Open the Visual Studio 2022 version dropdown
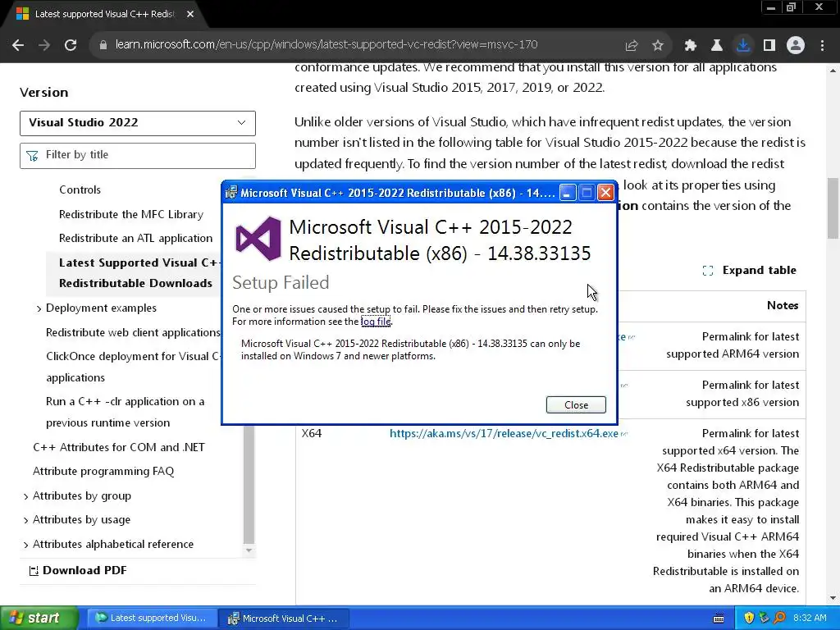This screenshot has width=840, height=630. coord(138,123)
